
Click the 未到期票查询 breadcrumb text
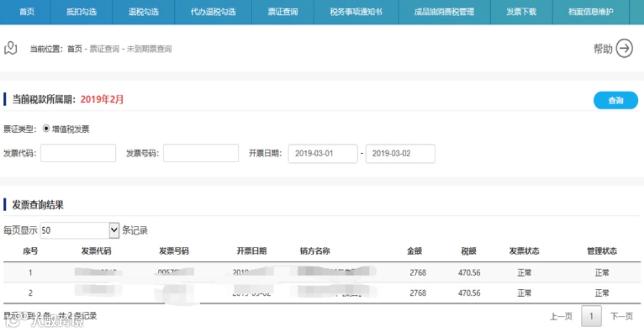pyautogui.click(x=149, y=49)
